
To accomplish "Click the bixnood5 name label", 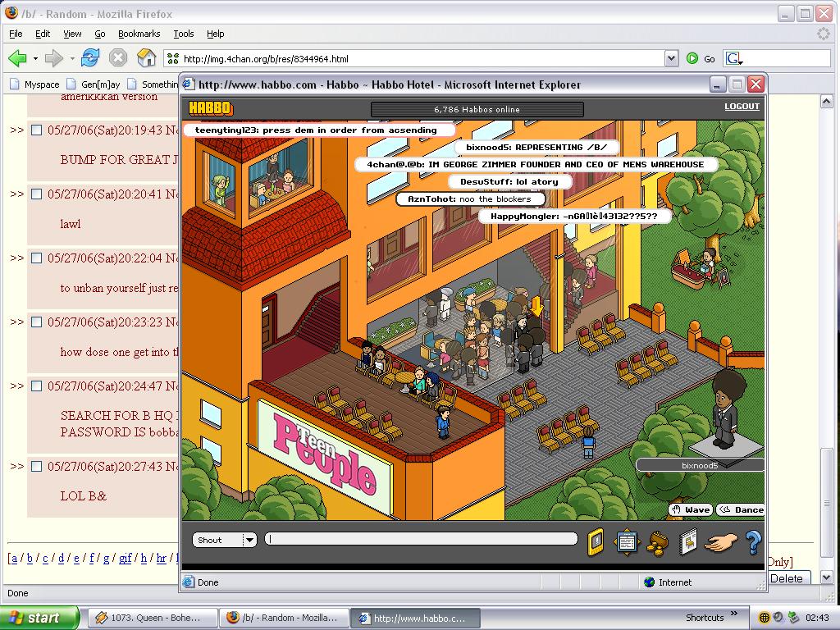I will [699, 465].
